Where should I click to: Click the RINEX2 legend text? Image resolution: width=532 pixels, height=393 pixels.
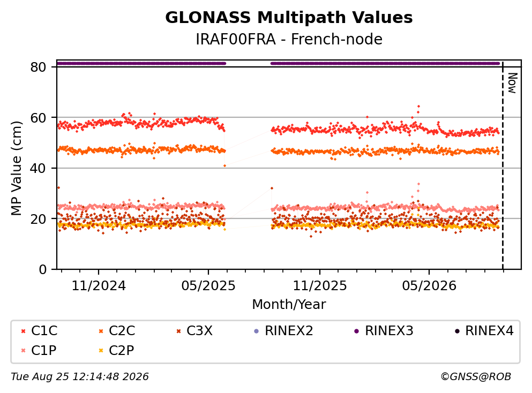coord(289,331)
